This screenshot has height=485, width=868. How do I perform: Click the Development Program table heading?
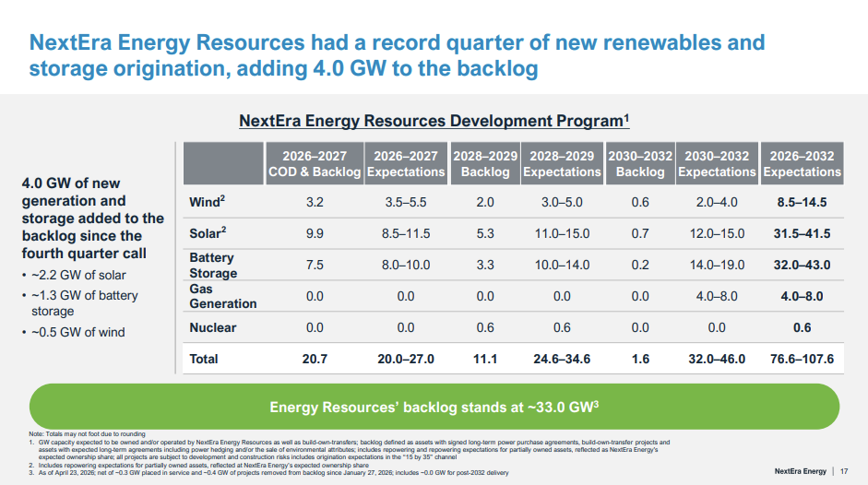click(x=434, y=121)
